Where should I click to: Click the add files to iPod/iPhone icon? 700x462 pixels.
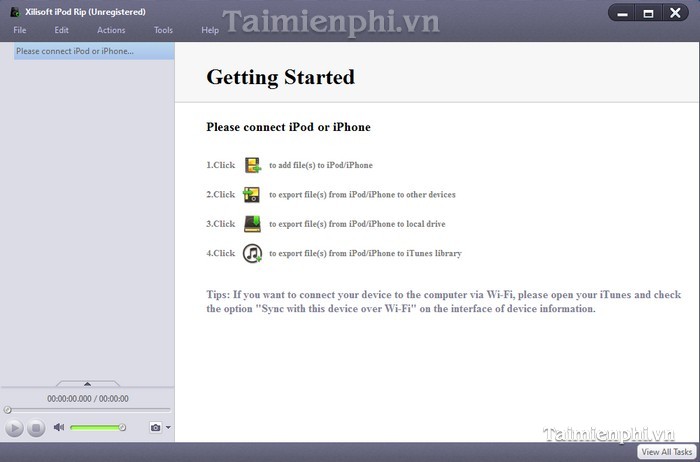pyautogui.click(x=252, y=165)
